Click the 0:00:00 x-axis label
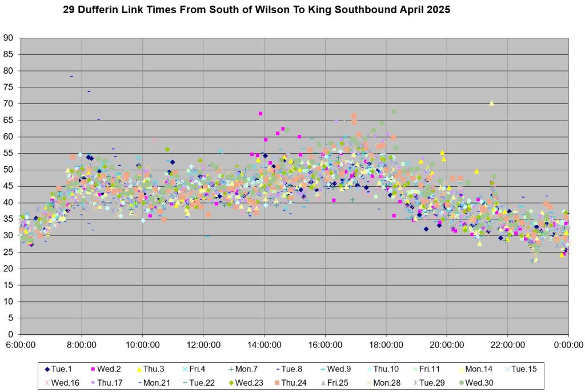 [x=568, y=345]
